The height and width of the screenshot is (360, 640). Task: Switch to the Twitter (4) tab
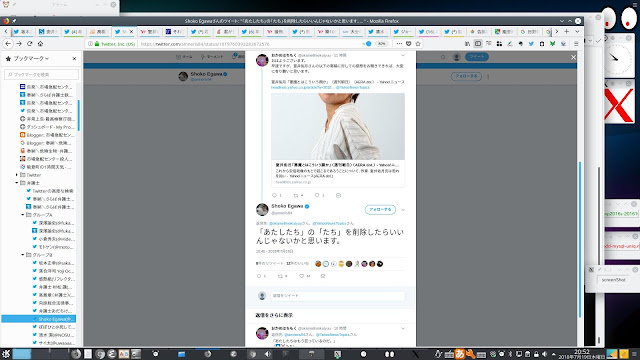coord(73,31)
